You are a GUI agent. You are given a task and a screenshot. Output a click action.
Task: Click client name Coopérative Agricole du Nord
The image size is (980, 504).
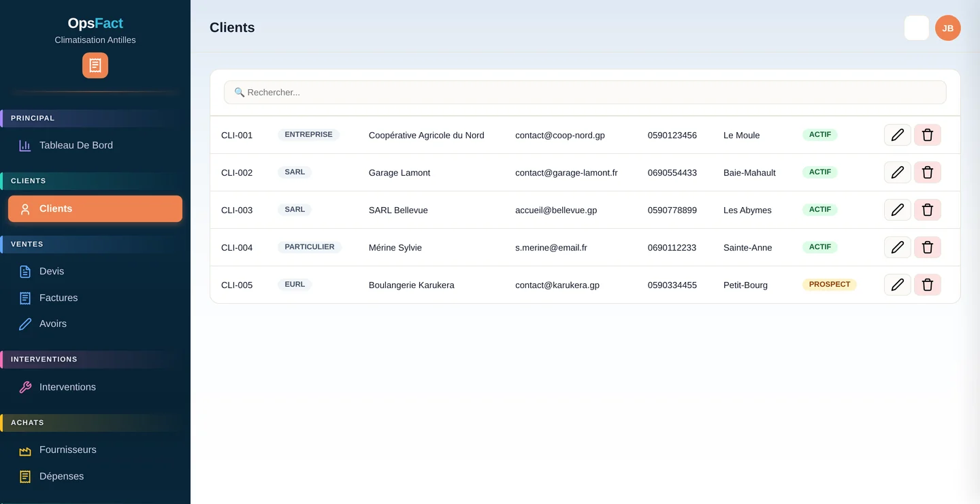click(427, 136)
